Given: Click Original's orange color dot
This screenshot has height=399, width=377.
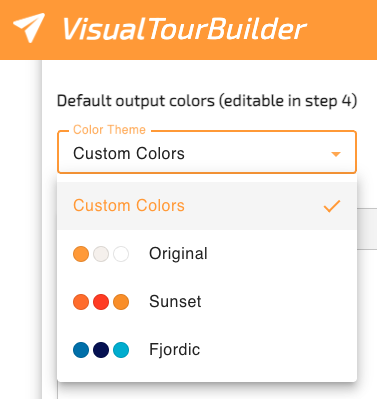Looking at the screenshot, I should 81,254.
